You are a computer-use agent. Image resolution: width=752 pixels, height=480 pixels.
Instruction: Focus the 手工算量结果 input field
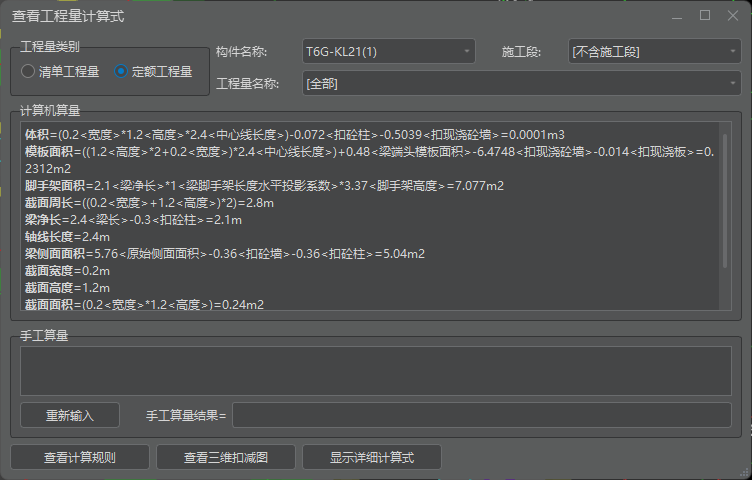[482, 415]
